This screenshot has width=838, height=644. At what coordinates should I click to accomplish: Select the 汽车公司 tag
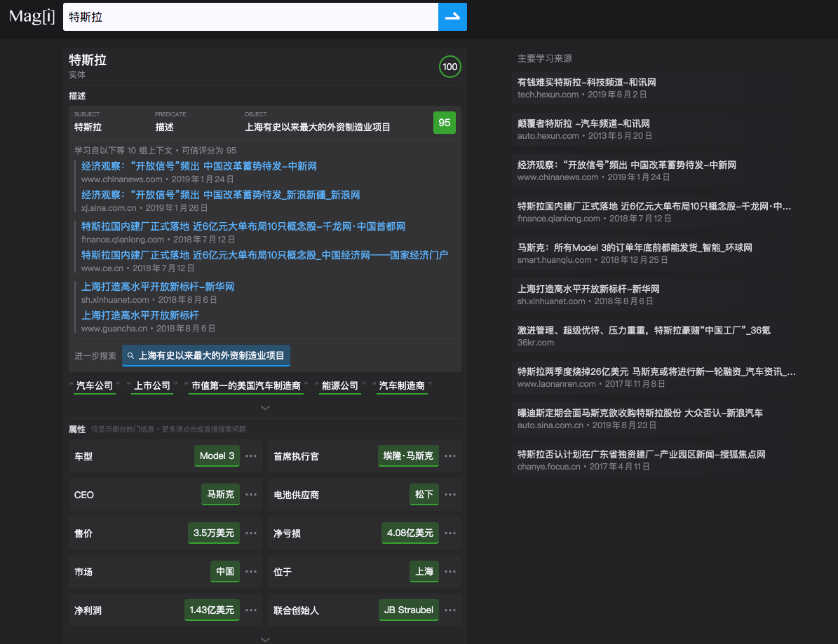point(95,385)
